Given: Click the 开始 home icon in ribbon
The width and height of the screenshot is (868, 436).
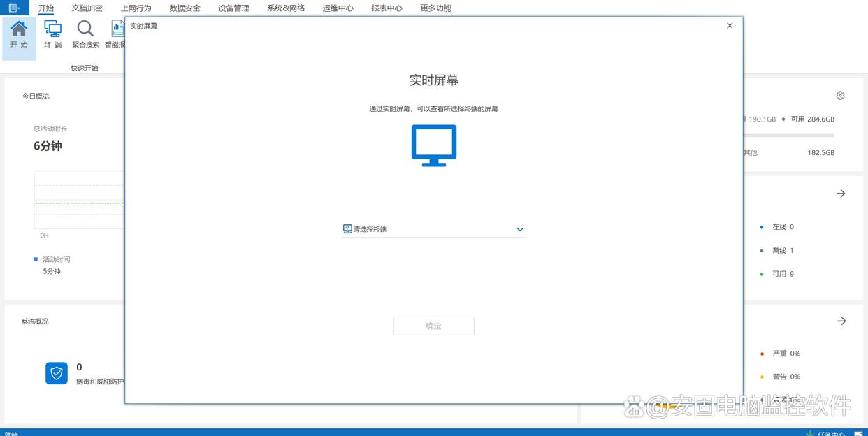Looking at the screenshot, I should [x=19, y=34].
